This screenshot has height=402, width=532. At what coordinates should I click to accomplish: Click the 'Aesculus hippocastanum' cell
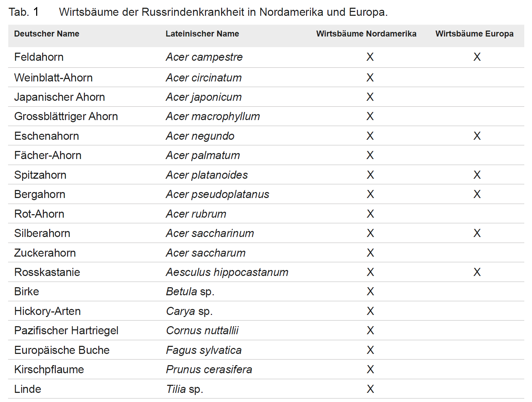(227, 272)
